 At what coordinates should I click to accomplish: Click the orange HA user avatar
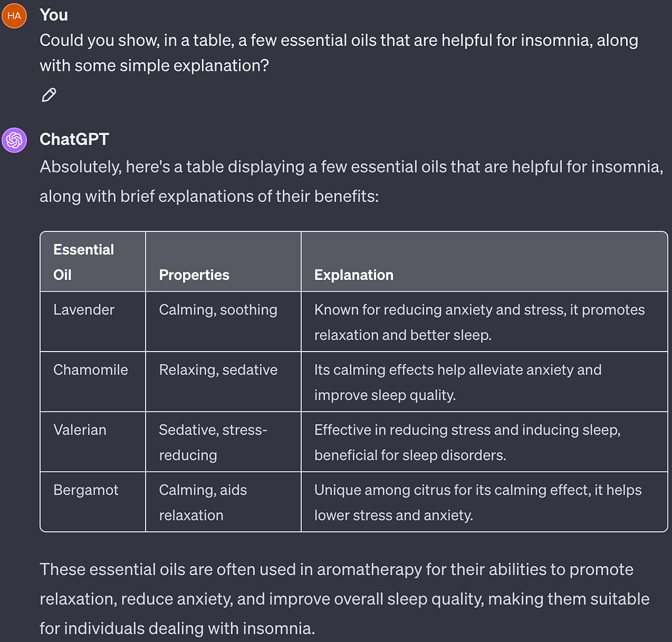(14, 16)
